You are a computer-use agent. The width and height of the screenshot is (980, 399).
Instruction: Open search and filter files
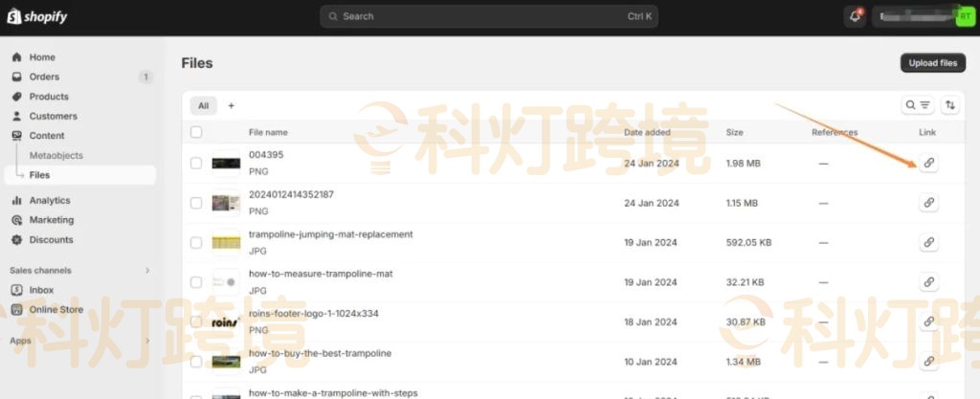[x=918, y=105]
